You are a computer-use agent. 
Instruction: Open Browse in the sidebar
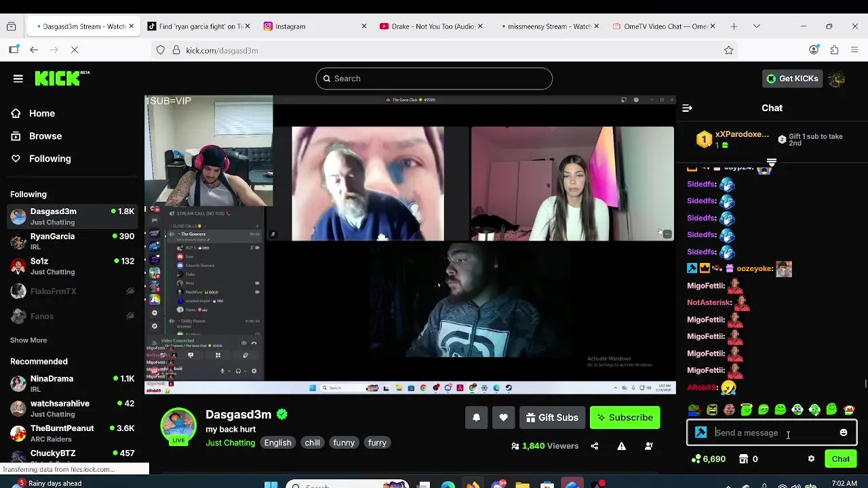tap(45, 136)
